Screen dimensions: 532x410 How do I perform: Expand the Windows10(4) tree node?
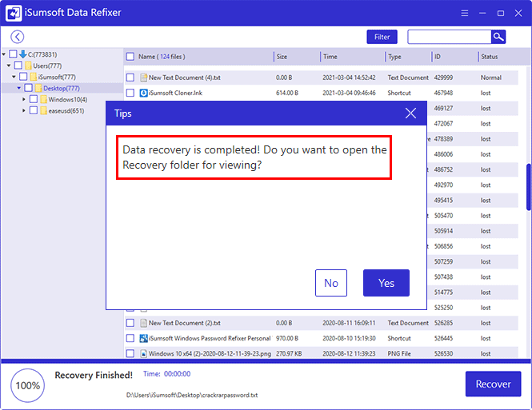24,99
